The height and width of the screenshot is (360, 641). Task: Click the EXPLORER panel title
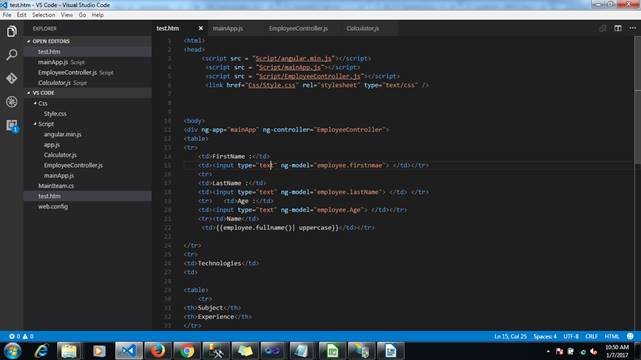click(45, 29)
